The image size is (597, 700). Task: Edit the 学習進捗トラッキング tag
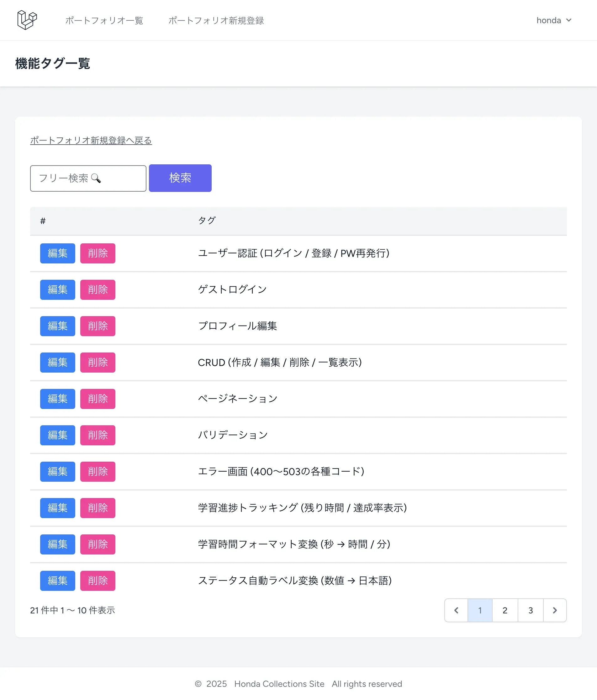(x=58, y=508)
